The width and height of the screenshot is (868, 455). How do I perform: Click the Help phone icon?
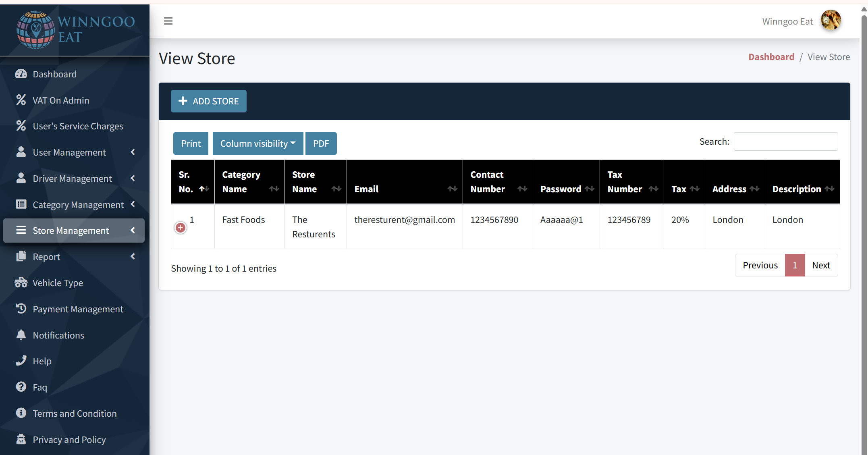point(21,361)
